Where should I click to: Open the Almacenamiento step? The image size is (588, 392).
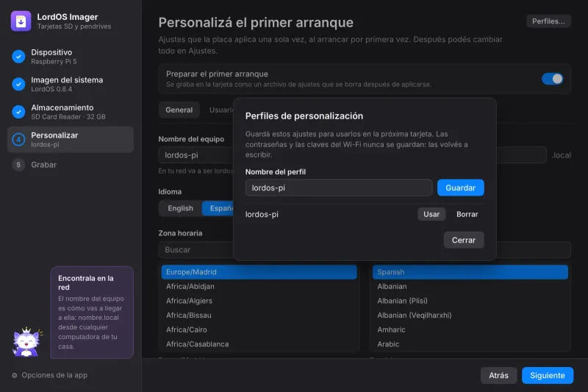click(x=71, y=112)
